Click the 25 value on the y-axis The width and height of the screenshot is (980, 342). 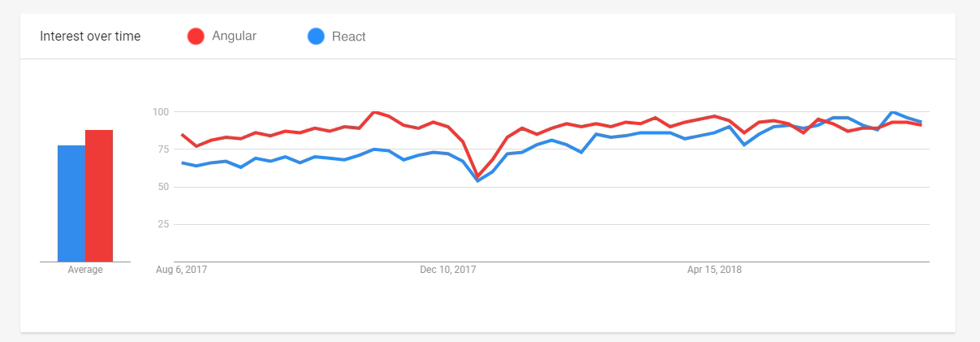pyautogui.click(x=161, y=225)
